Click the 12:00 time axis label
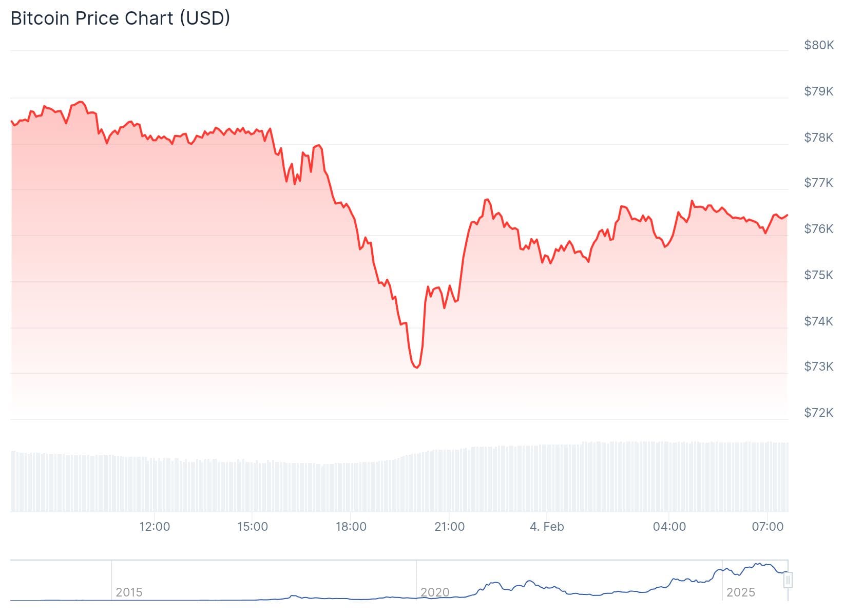 (155, 527)
